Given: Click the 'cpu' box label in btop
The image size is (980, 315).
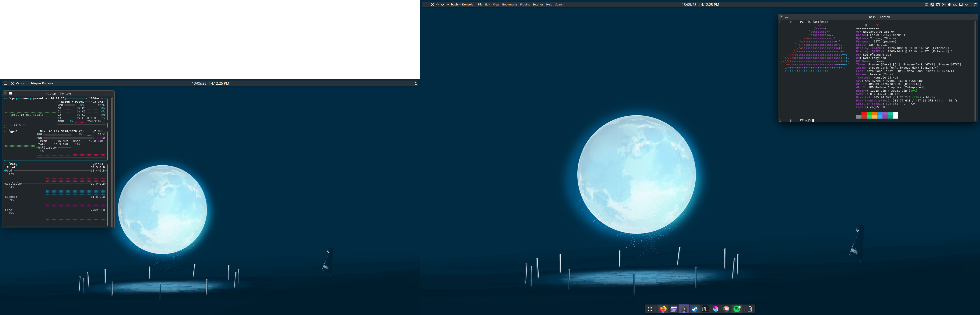Looking at the screenshot, I should coord(13,98).
